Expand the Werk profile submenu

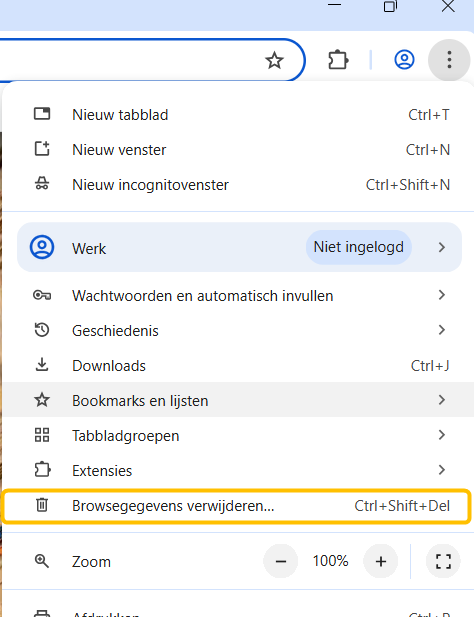coord(239,248)
